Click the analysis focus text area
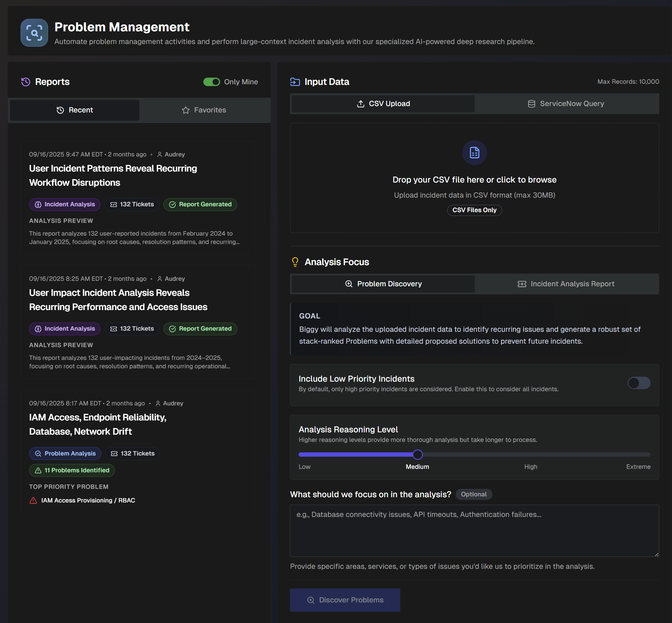This screenshot has width=672, height=623. (x=474, y=531)
